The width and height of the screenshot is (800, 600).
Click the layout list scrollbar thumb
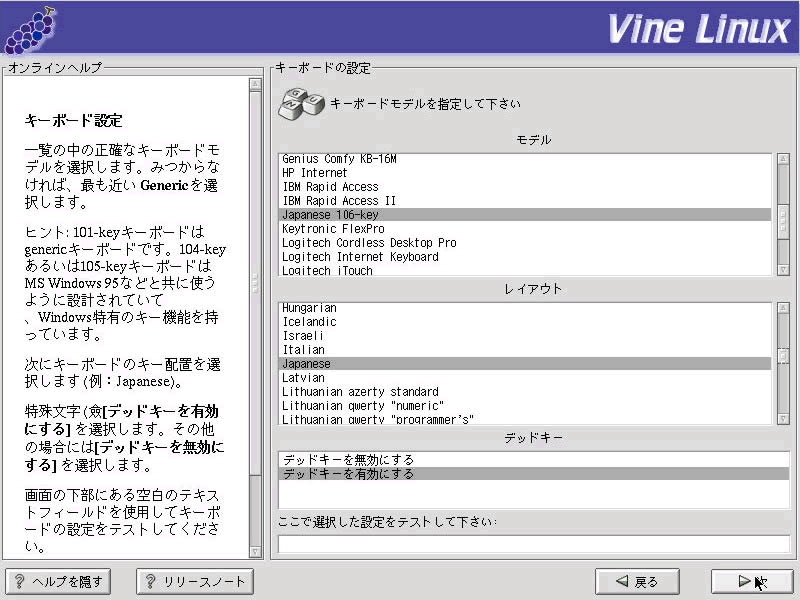[783, 356]
